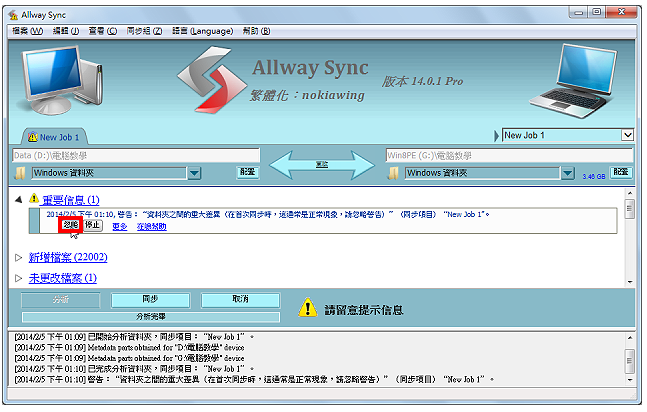Click the log panel scrollbar thumb
The height and width of the screenshot is (412, 647).
[x=629, y=361]
